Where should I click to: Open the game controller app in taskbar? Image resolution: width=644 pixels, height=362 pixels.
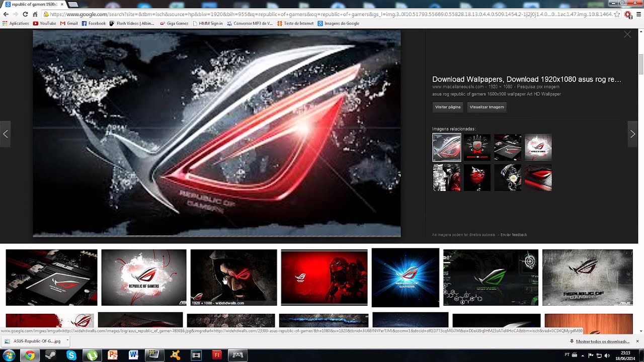[x=237, y=355]
